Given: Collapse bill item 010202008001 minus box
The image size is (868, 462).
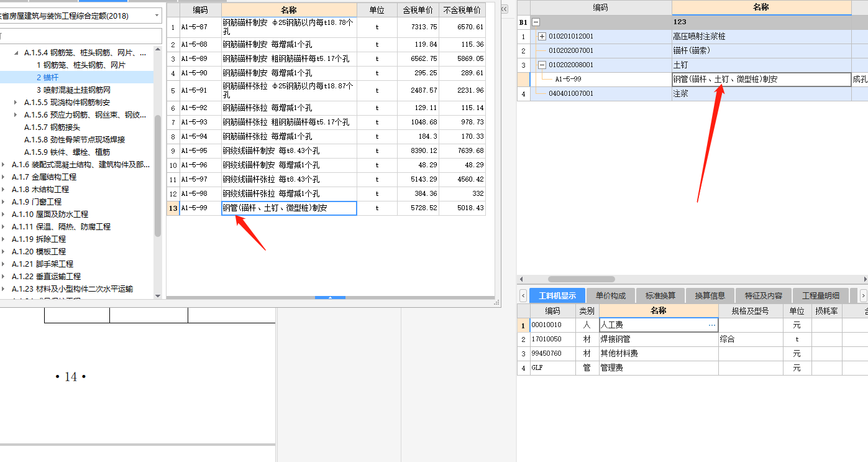Looking at the screenshot, I should (542, 65).
